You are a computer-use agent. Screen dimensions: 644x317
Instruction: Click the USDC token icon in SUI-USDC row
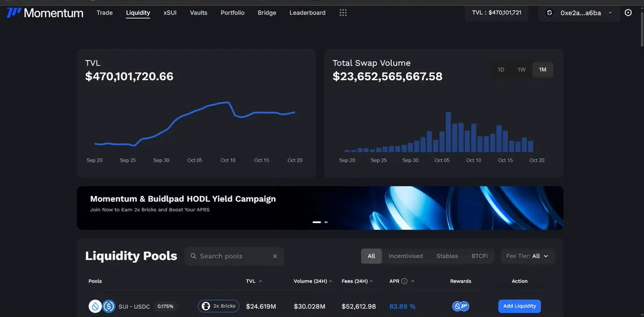pos(109,306)
